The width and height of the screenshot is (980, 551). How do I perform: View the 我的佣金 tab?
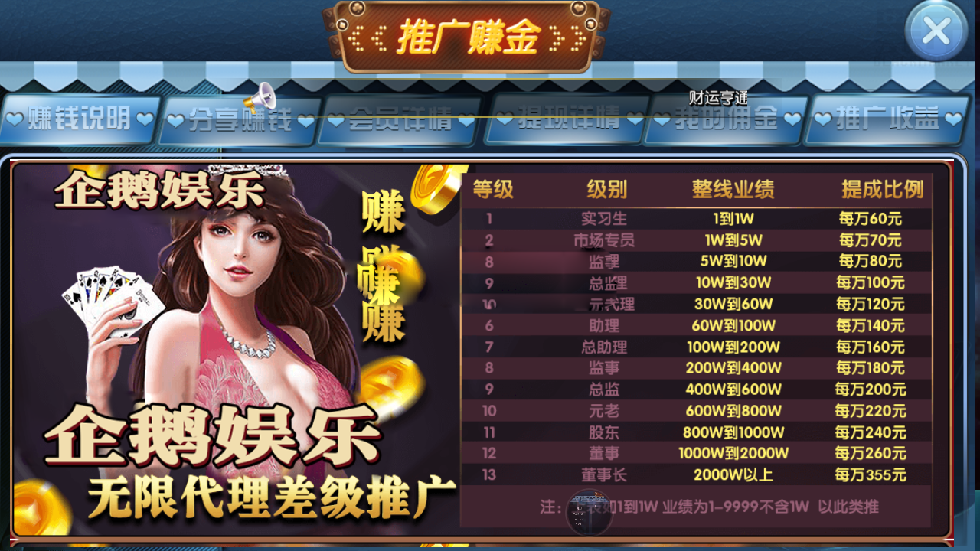(727, 119)
